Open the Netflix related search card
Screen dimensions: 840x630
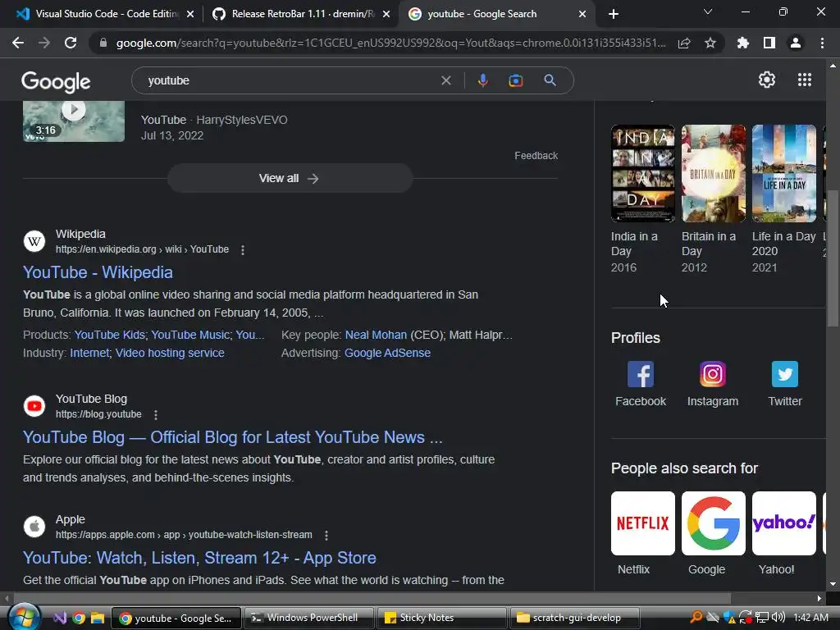click(643, 523)
